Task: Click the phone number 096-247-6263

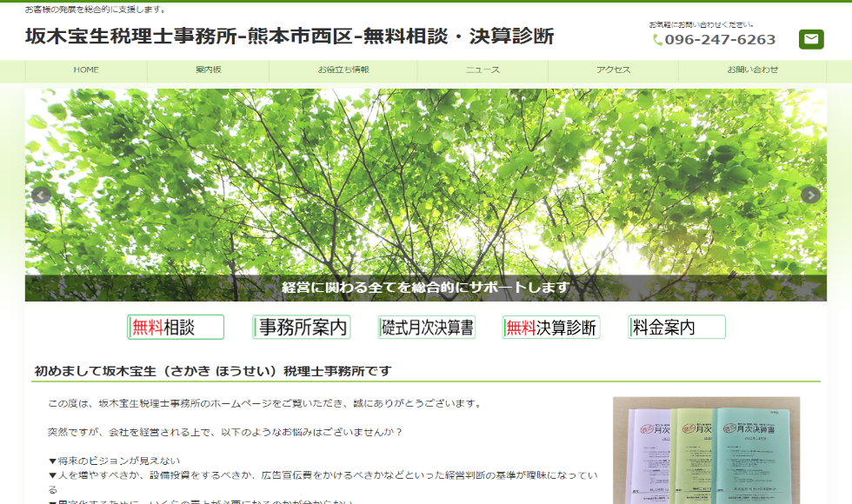Action: point(720,40)
